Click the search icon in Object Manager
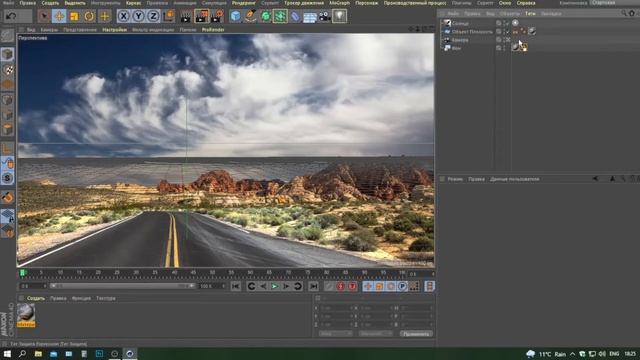This screenshot has width=640, height=360. 624,13
